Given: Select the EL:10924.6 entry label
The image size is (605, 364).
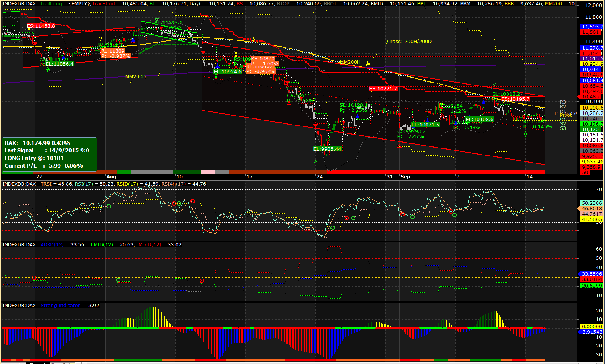Looking at the screenshot, I should [228, 72].
